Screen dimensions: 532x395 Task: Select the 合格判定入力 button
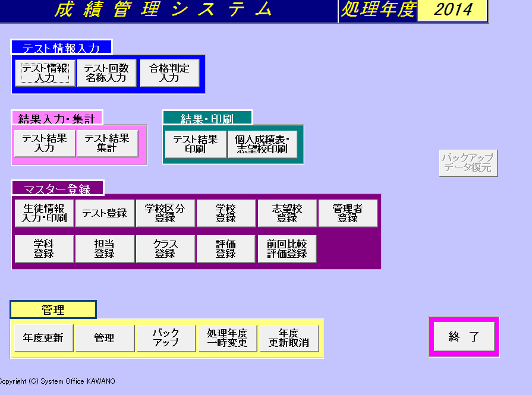(x=169, y=73)
